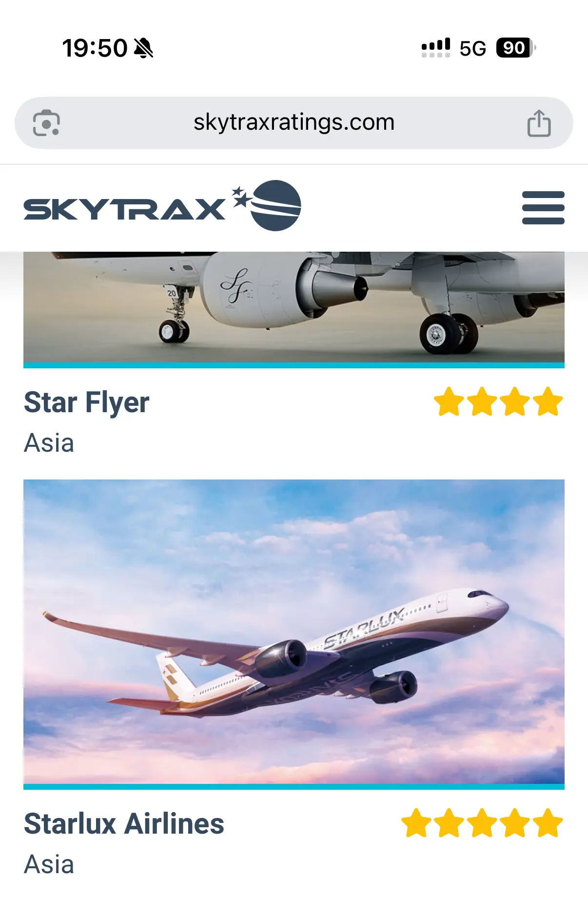Tap the Star Flyer aircraft photo
Image resolution: width=588 pixels, height=899 pixels.
click(x=294, y=307)
